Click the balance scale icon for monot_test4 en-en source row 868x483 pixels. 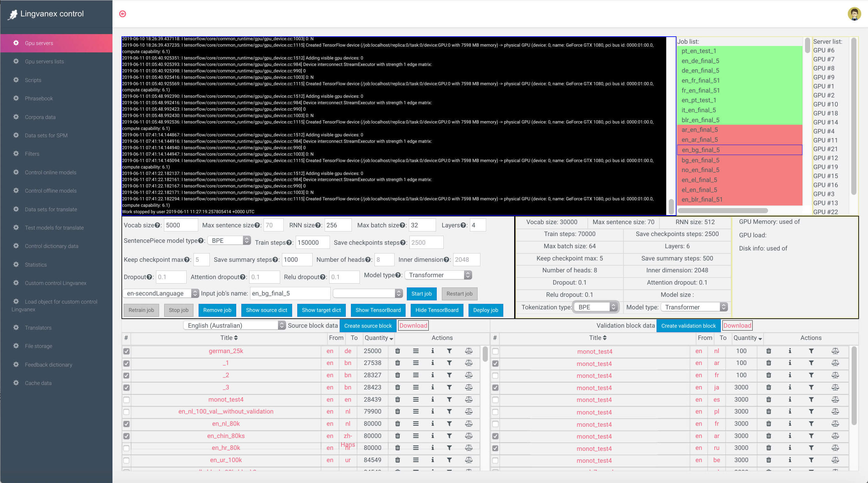pos(468,399)
